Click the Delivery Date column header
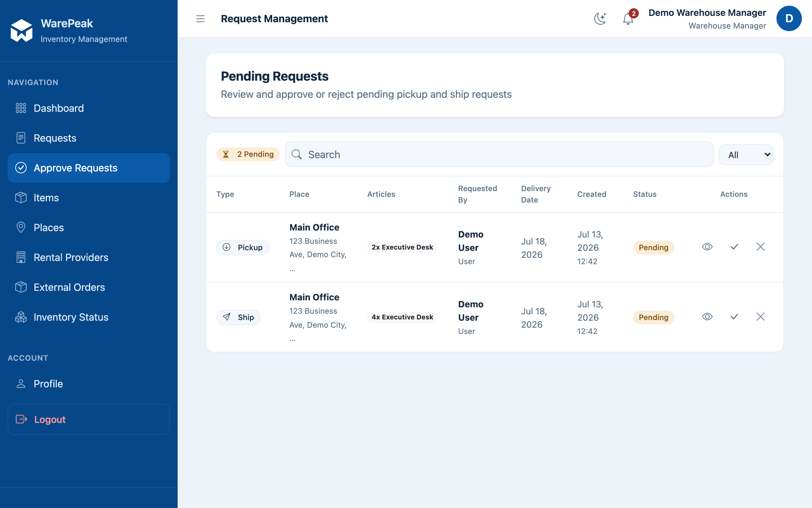The height and width of the screenshot is (508, 812). pos(536,194)
